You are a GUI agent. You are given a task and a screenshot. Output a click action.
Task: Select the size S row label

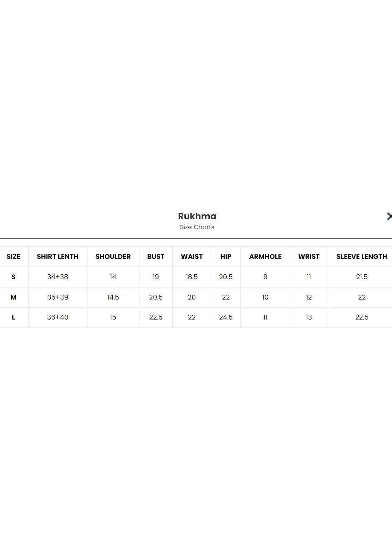[x=13, y=277]
